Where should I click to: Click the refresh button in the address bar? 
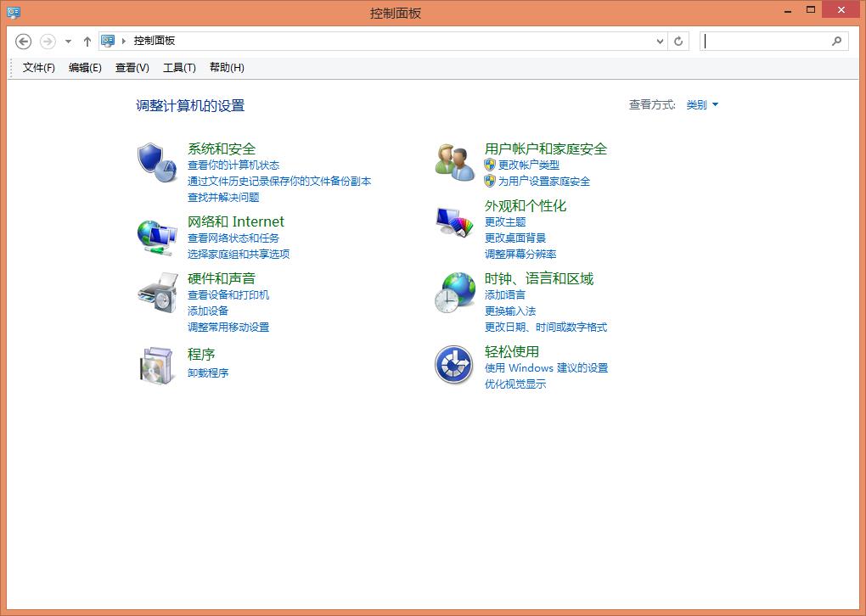point(678,40)
